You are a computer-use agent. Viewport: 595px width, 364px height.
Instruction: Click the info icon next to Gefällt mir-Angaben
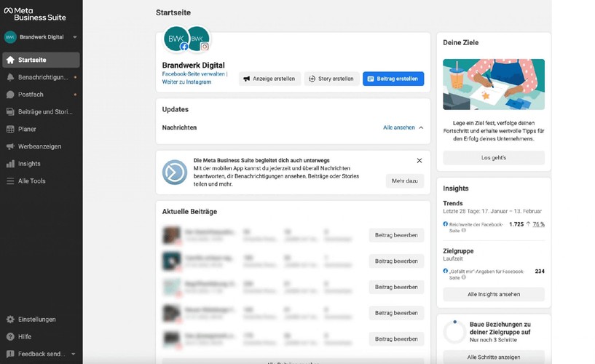[464, 277]
